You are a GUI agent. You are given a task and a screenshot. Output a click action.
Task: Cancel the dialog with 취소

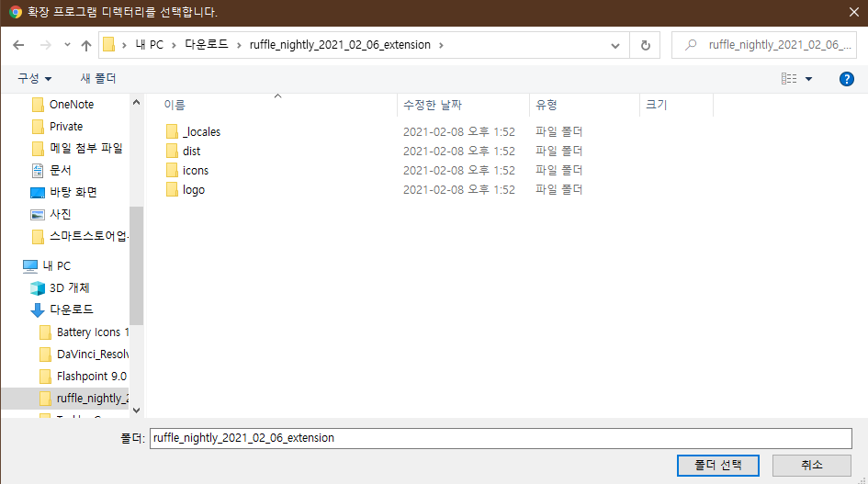[812, 465]
